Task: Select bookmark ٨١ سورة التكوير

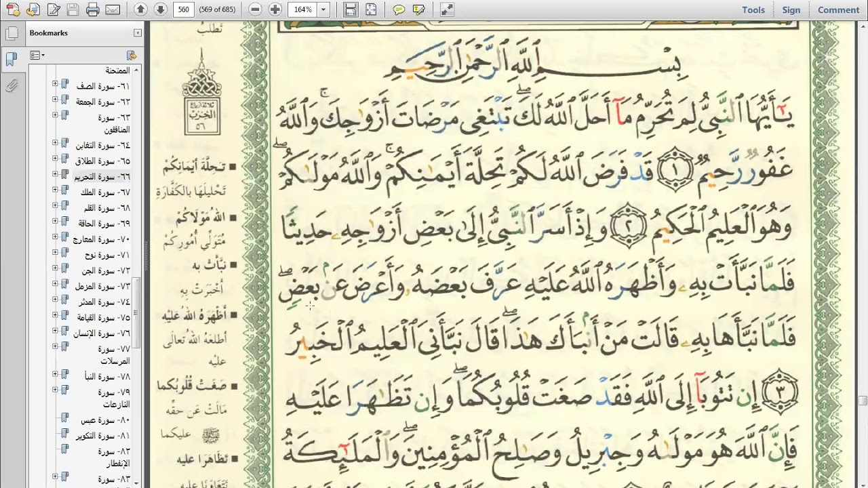Action: point(102,436)
